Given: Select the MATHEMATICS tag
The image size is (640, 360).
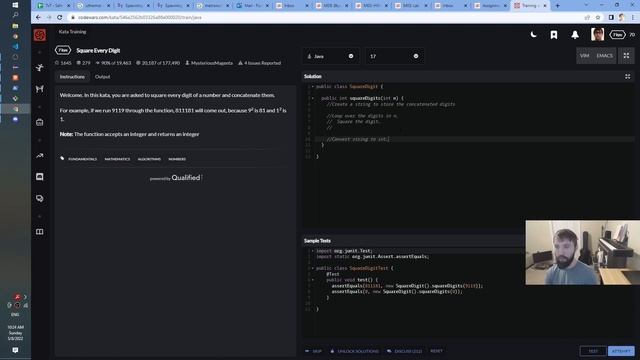Looking at the screenshot, I should point(117,159).
